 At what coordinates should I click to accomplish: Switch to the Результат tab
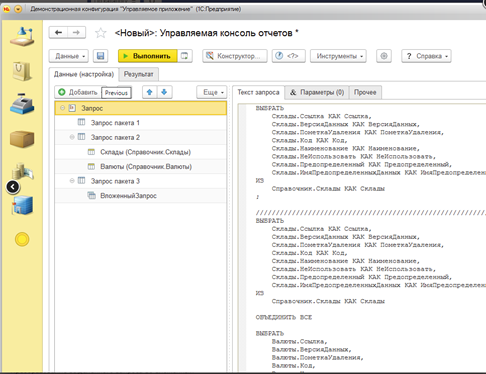(x=139, y=74)
